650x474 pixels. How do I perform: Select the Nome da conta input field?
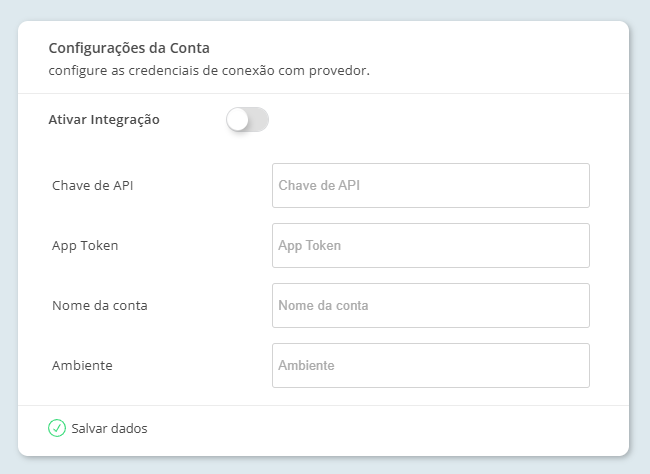430,305
